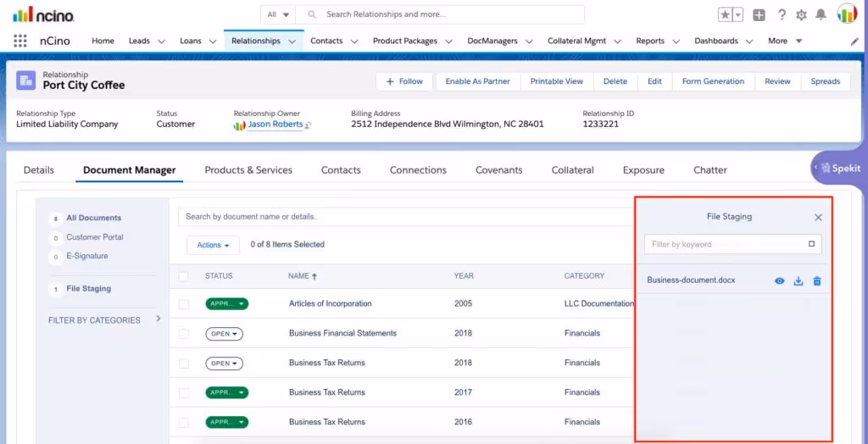This screenshot has height=444, width=868.
Task: Open the user profile avatar
Action: (847, 14)
